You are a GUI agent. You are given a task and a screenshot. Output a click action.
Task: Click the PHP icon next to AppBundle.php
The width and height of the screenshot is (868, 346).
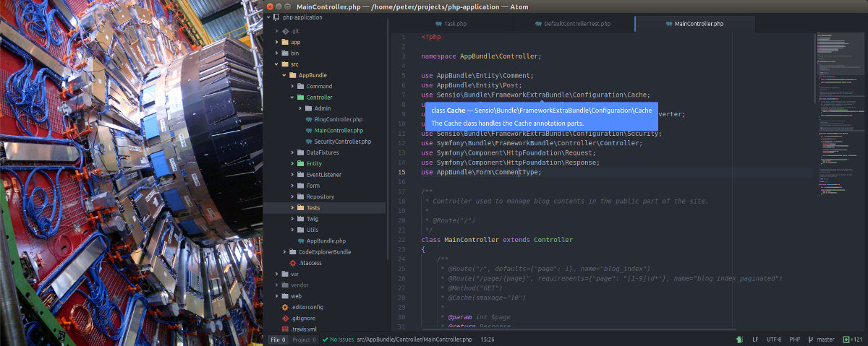pos(301,241)
